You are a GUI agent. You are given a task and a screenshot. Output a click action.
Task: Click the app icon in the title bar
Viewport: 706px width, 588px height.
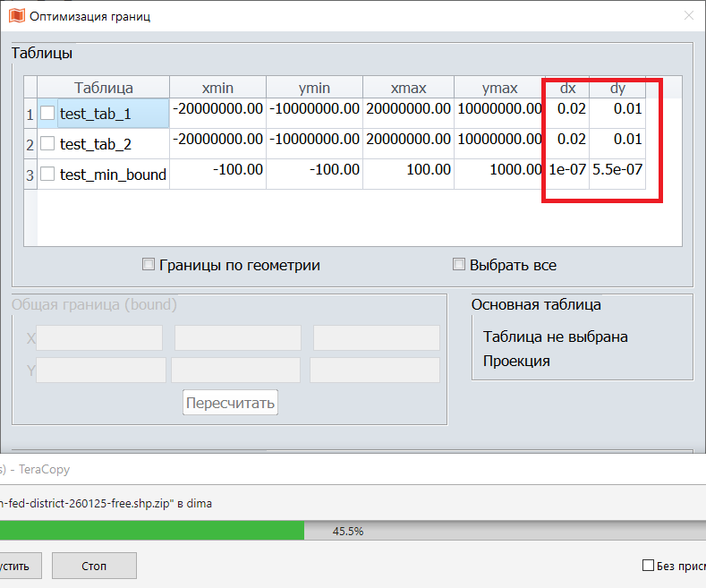[x=15, y=15]
